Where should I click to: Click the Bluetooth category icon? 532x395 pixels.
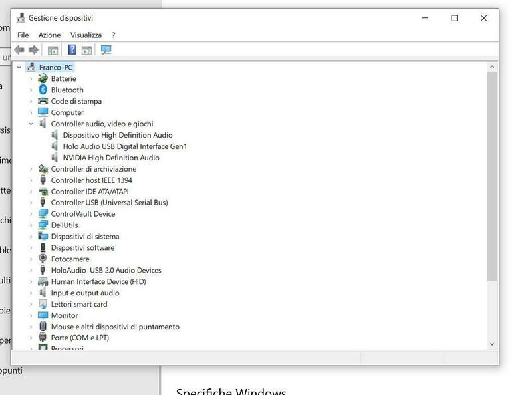point(43,90)
